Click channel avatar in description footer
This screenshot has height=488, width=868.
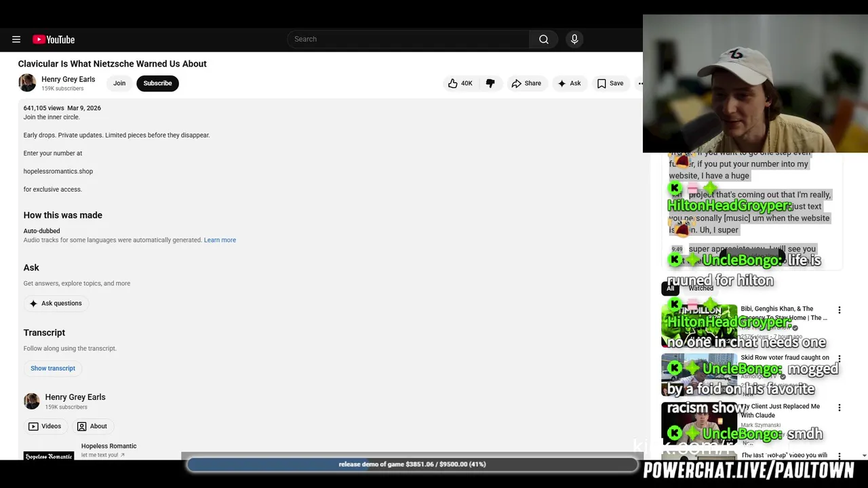coord(32,401)
